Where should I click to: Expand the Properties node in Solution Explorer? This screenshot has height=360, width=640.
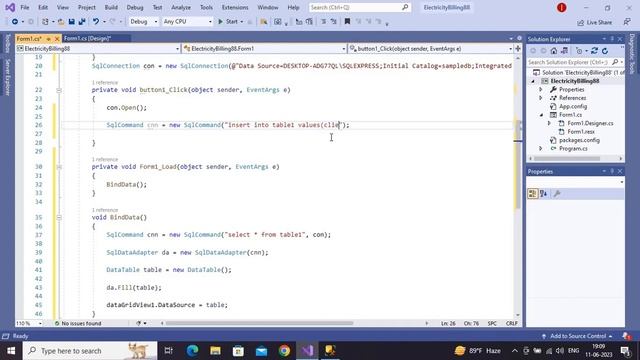point(541,89)
